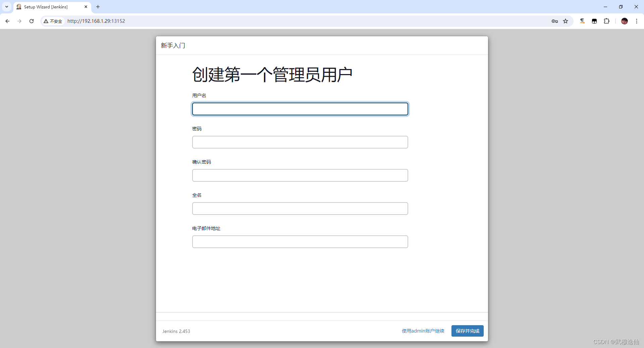The image size is (644, 348).
Task: Reload the Jenkins setup page
Action: [32, 21]
